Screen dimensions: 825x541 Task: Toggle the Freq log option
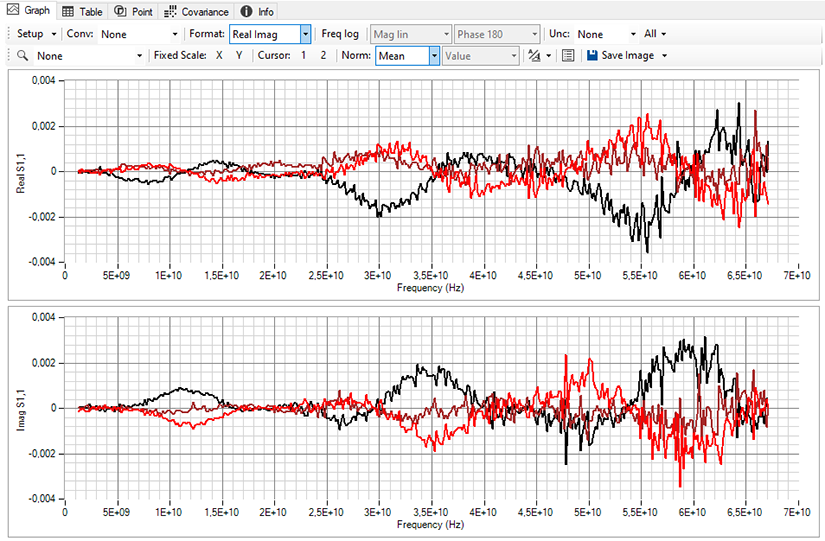point(340,34)
